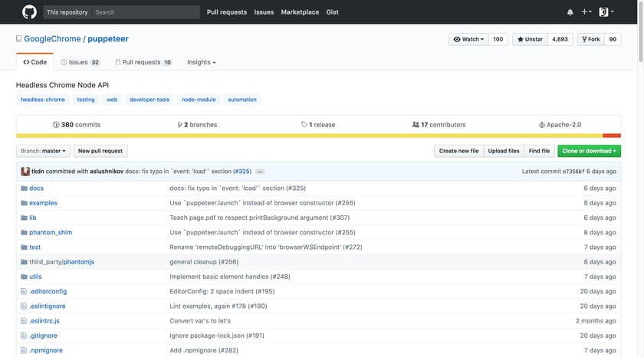
Task: Open GitHub home via Octocat logo
Action: tap(29, 12)
